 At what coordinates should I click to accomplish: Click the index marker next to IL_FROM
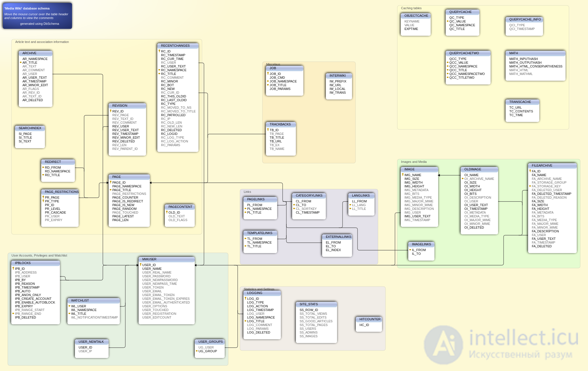410,250
